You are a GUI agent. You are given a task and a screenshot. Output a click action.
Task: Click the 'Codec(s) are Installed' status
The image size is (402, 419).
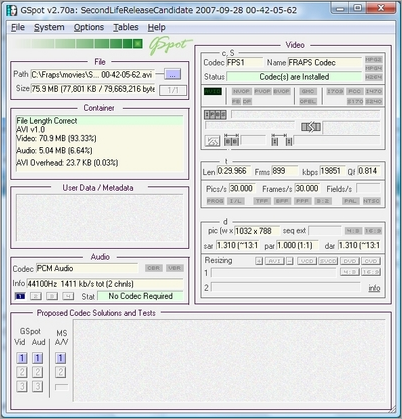[294, 77]
